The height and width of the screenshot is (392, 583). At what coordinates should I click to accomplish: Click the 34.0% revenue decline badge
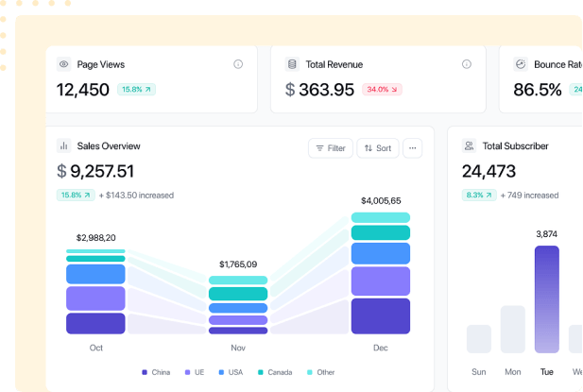(x=383, y=90)
